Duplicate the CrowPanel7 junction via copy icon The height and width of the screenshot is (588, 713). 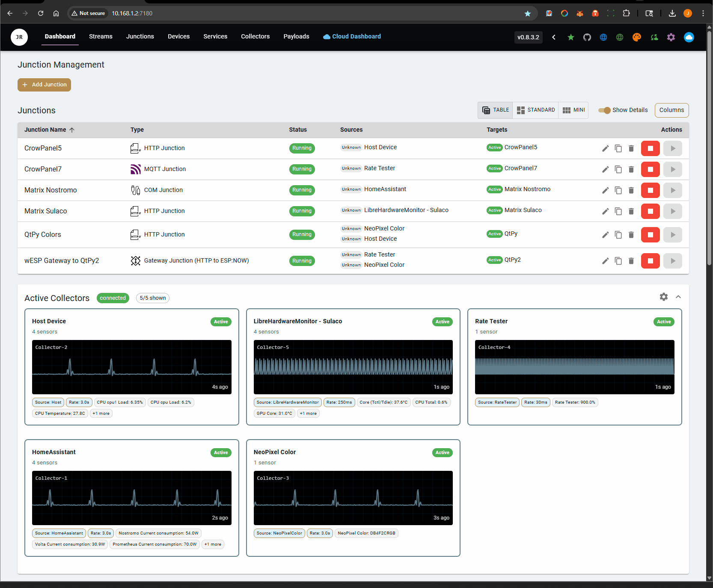pyautogui.click(x=618, y=169)
